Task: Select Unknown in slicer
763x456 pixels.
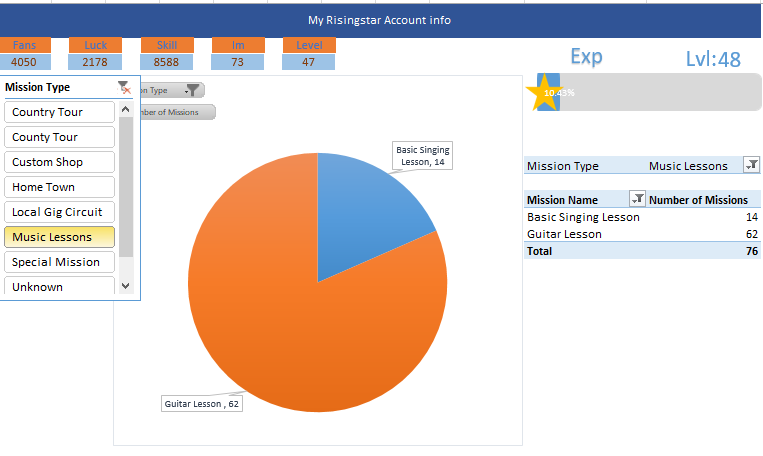Action: tap(59, 286)
